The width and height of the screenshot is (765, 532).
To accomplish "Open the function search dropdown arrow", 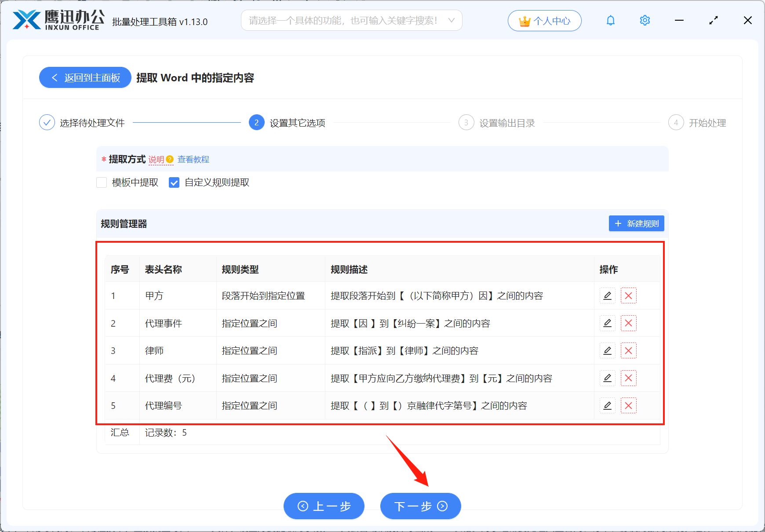I will coord(452,20).
